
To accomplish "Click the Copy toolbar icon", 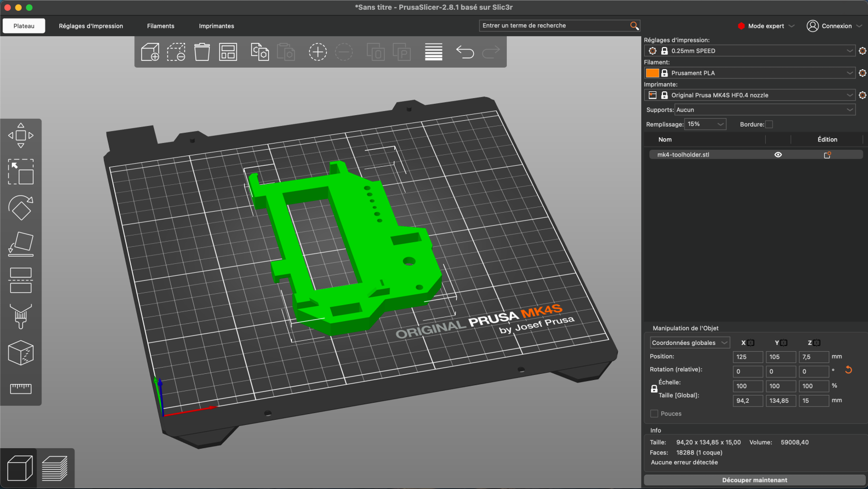I will (260, 52).
